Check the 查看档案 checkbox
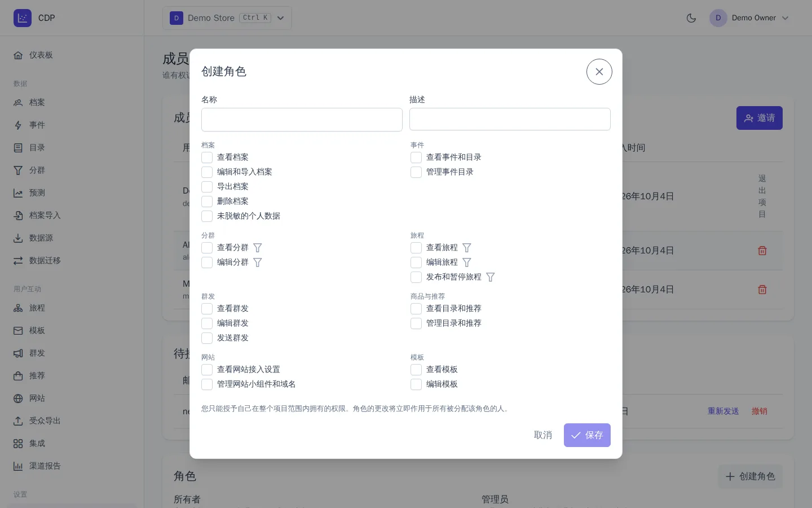 point(207,157)
